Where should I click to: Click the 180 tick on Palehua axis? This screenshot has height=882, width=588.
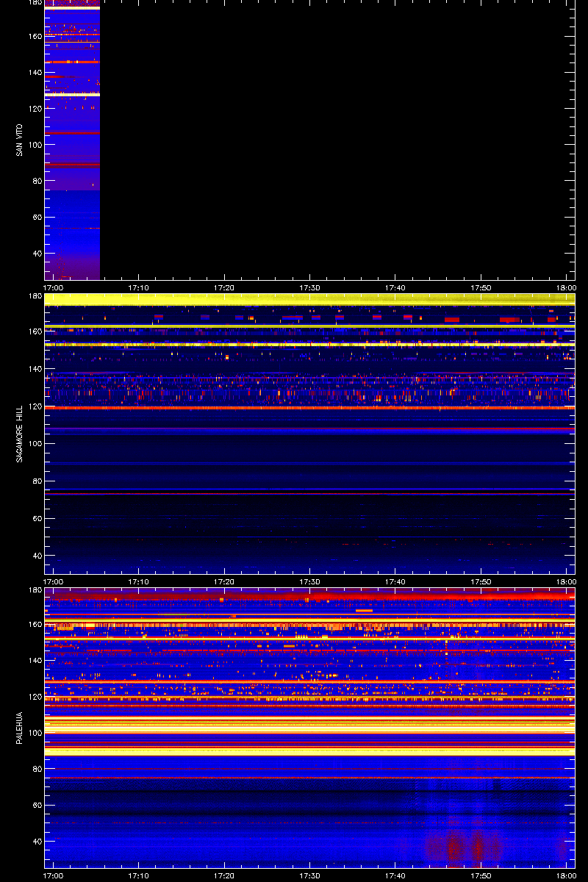[35, 590]
